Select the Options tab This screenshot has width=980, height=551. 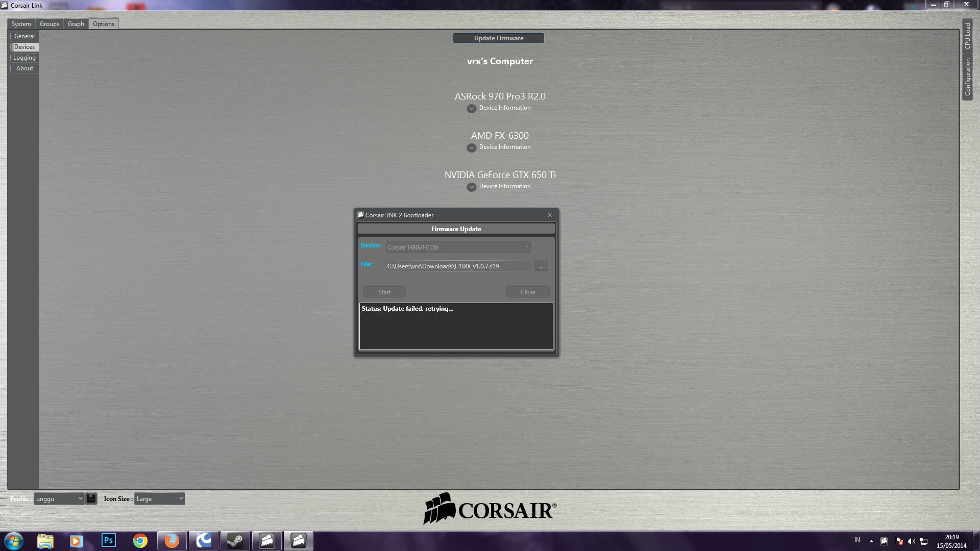(x=104, y=24)
